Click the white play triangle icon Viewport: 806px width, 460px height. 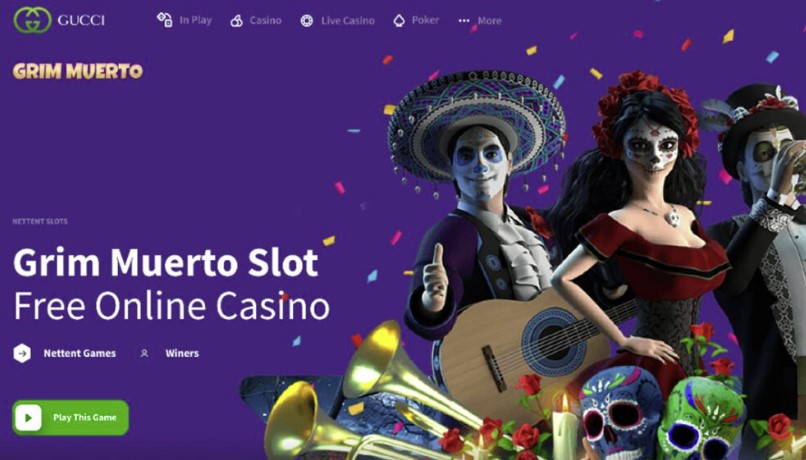(28, 417)
